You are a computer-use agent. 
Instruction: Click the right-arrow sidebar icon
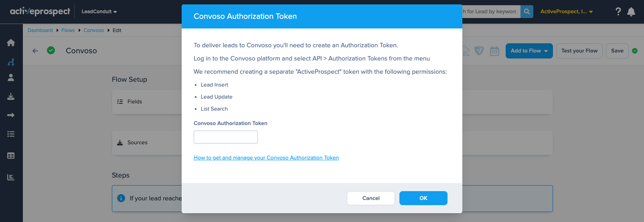[x=11, y=115]
